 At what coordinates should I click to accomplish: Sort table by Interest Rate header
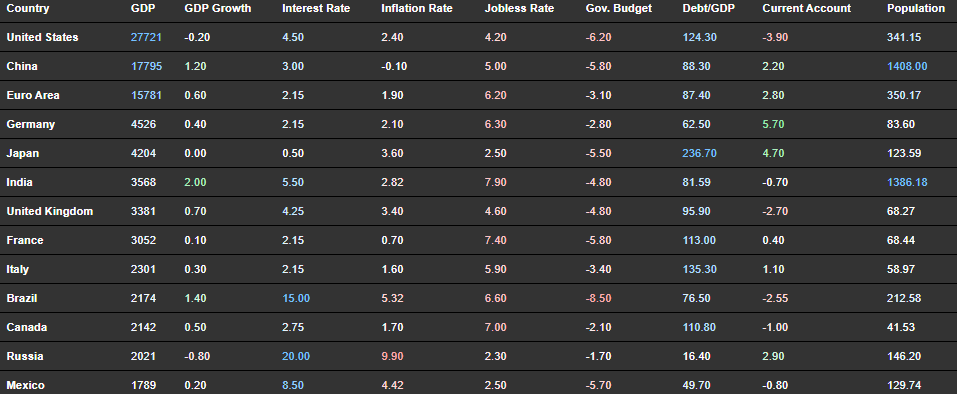316,9
